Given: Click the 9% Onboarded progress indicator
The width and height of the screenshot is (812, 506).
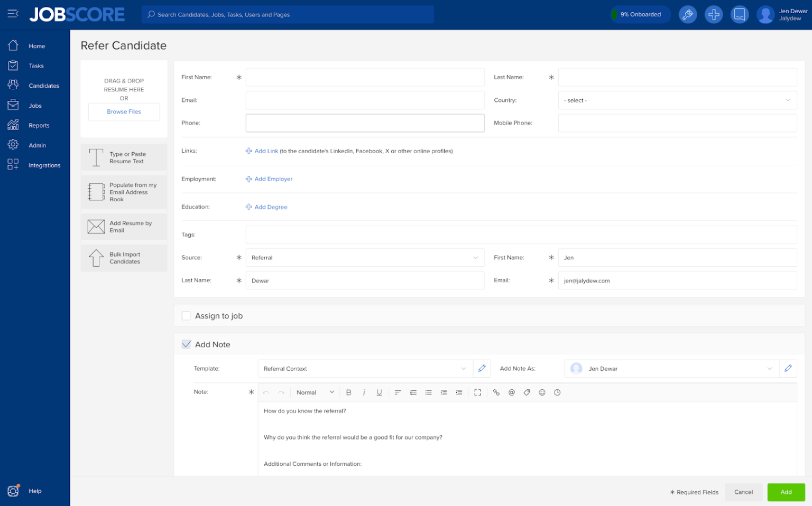Looking at the screenshot, I should pyautogui.click(x=640, y=15).
